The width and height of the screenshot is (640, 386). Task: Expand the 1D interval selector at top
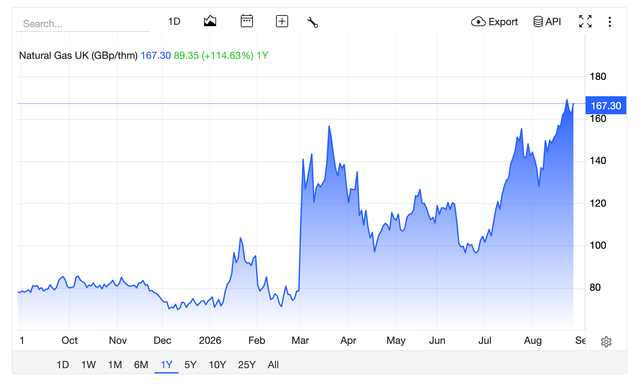pos(174,21)
